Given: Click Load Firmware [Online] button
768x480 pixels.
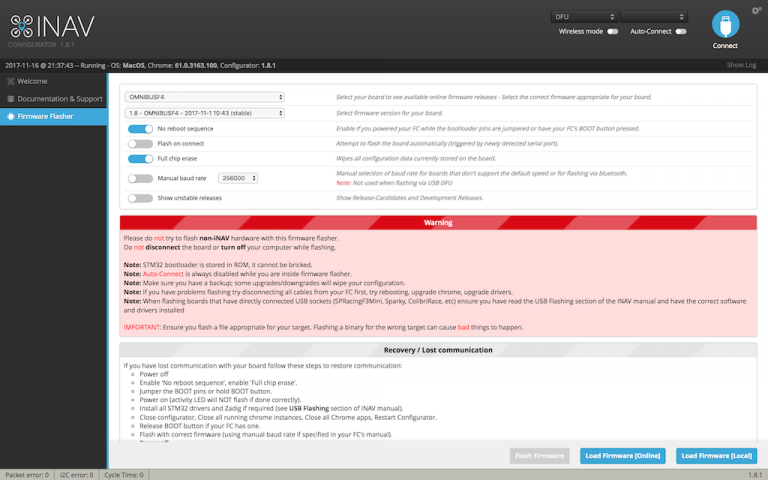Looking at the screenshot, I should (623, 456).
